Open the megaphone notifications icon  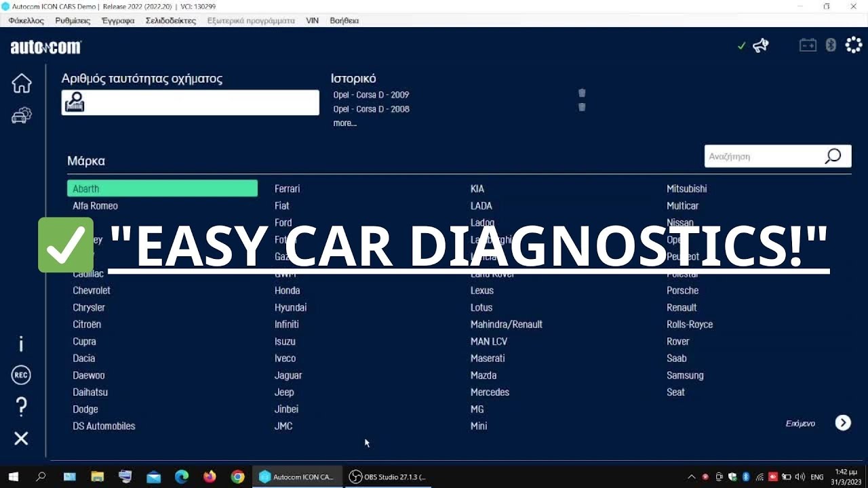tap(761, 45)
